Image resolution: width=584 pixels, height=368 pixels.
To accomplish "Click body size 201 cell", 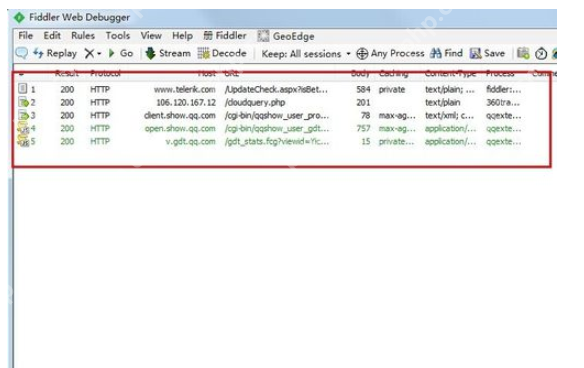I will pos(363,102).
